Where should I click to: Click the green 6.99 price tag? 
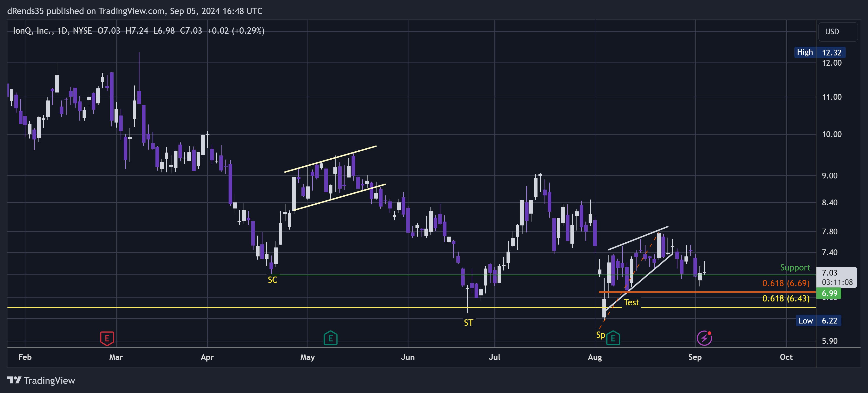(x=829, y=293)
